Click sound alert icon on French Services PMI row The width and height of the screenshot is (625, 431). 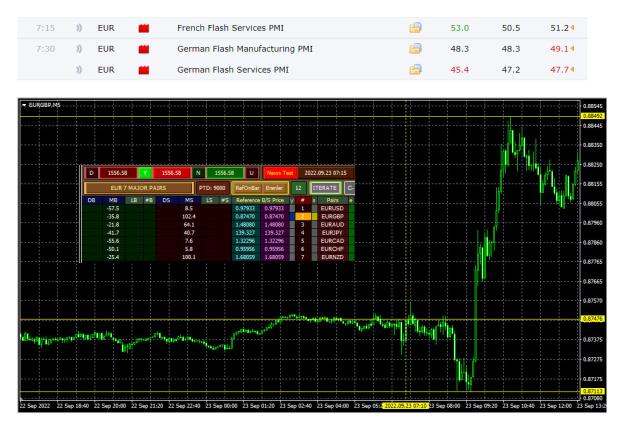click(79, 28)
